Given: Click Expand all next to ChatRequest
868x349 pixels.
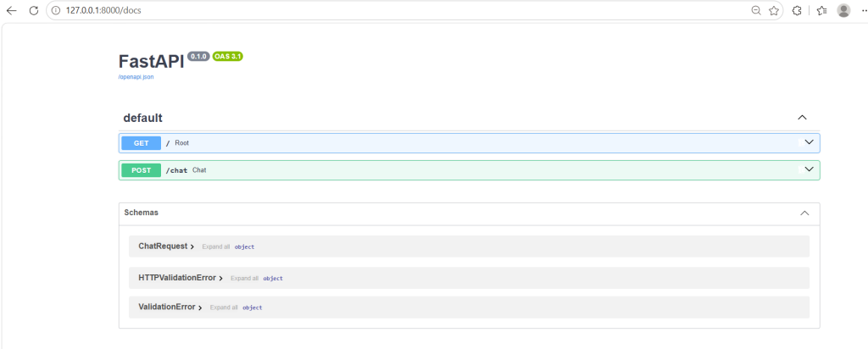Looking at the screenshot, I should pos(216,247).
